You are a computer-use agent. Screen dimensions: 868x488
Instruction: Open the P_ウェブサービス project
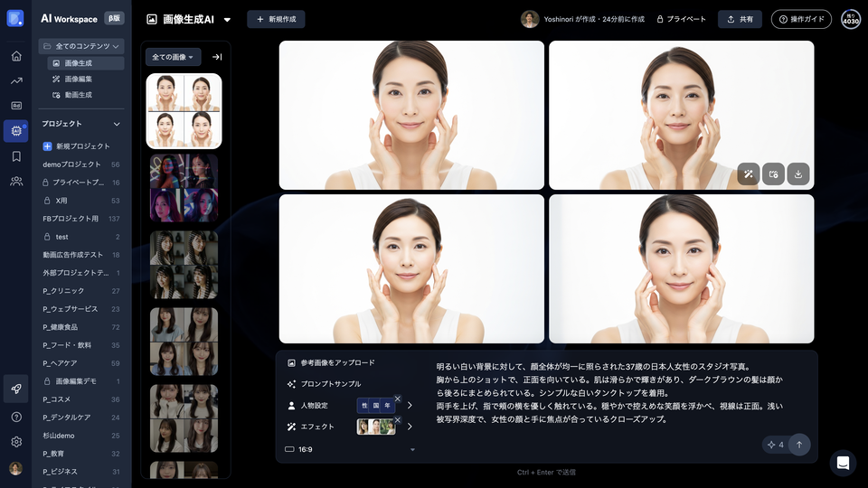[x=81, y=309]
